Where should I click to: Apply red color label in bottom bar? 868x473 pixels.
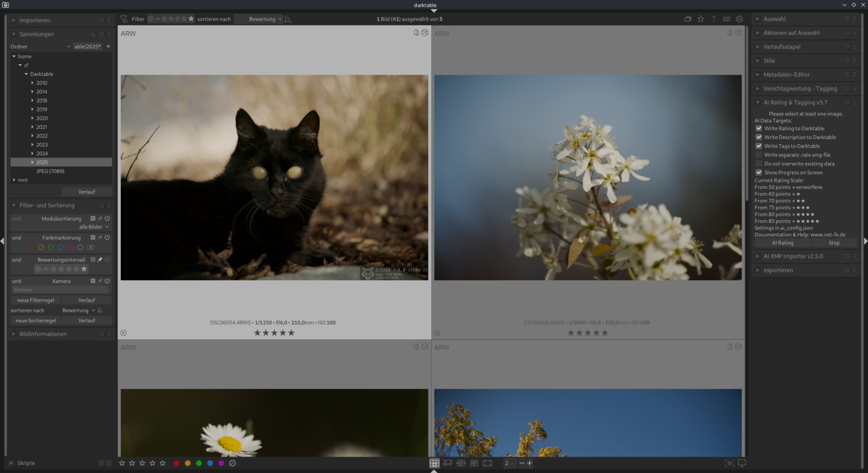point(176,463)
